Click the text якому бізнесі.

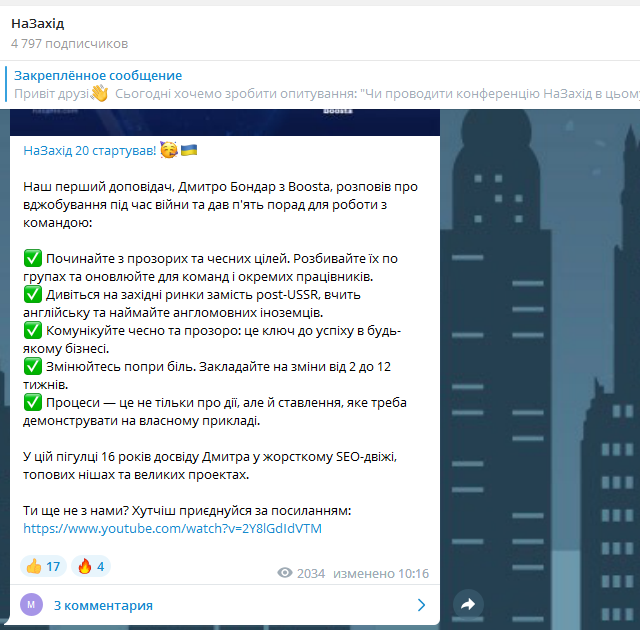point(66,348)
